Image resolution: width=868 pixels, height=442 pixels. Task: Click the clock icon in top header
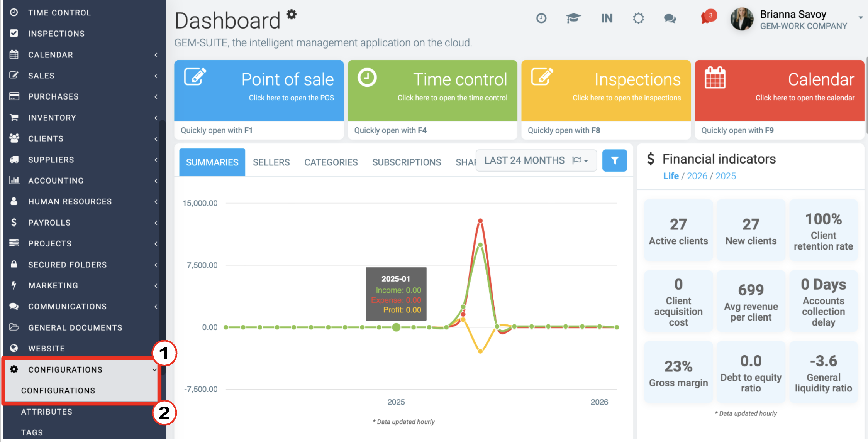click(541, 18)
